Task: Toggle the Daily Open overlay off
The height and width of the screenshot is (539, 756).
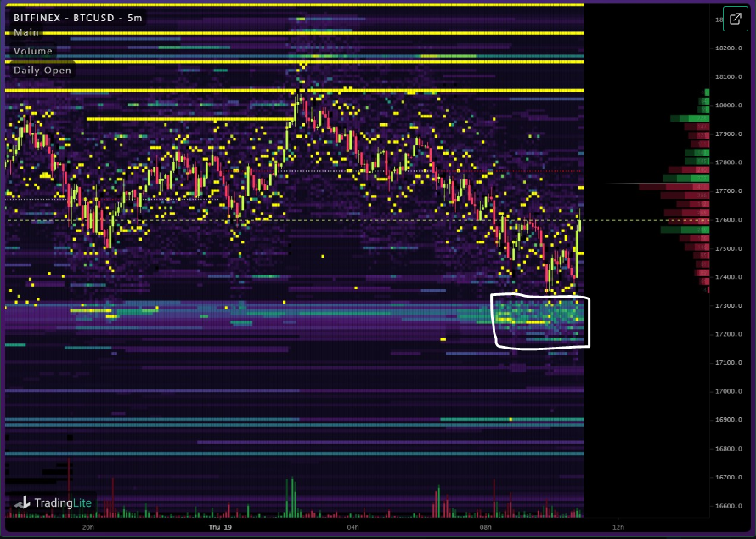Action: (41, 71)
